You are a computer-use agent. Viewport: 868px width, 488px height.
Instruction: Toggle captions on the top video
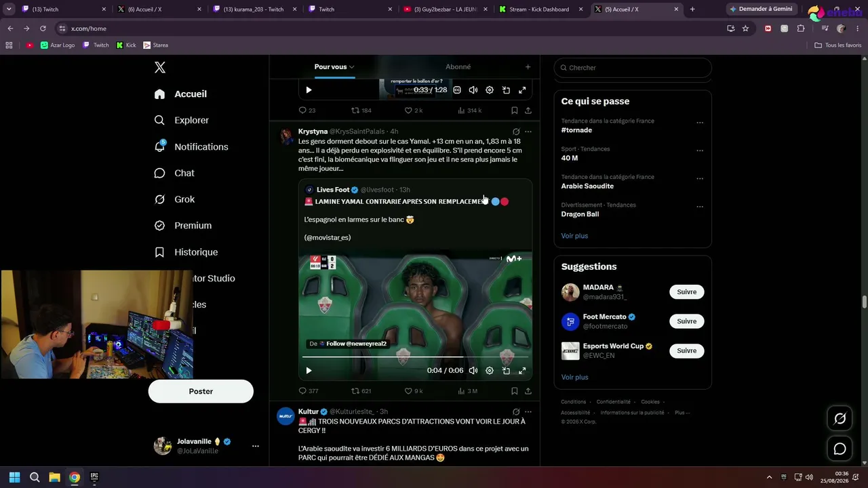coord(457,90)
